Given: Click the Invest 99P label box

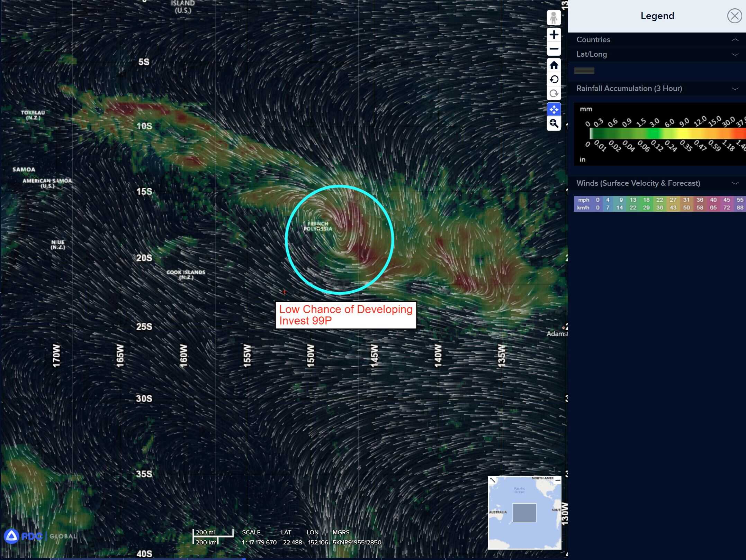Looking at the screenshot, I should pos(345,315).
